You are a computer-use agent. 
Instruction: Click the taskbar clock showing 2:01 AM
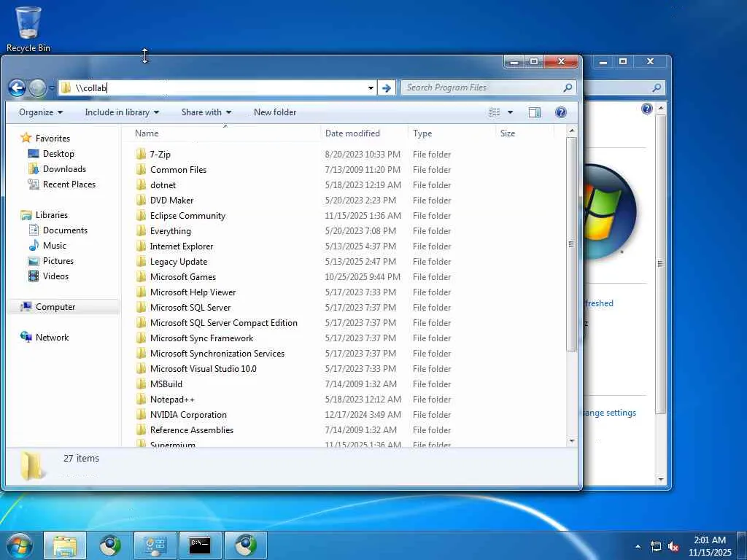click(x=709, y=545)
